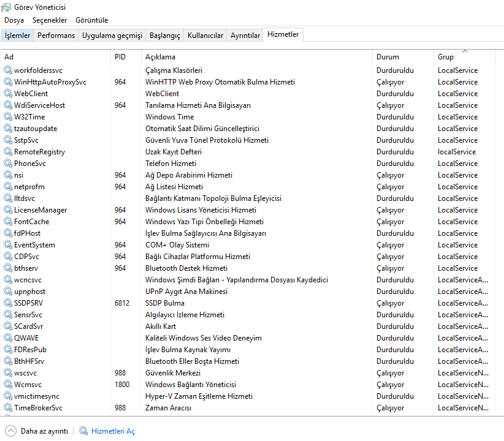
Task: Switch to the Performans tab
Action: [56, 36]
